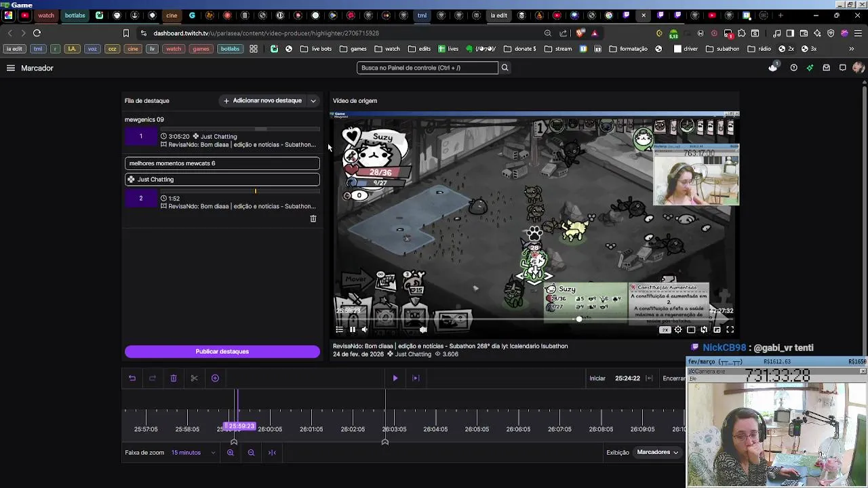Image resolution: width=868 pixels, height=488 pixels.
Task: Expand Adicionar novo destaque dropdown arrow
Action: tap(313, 101)
